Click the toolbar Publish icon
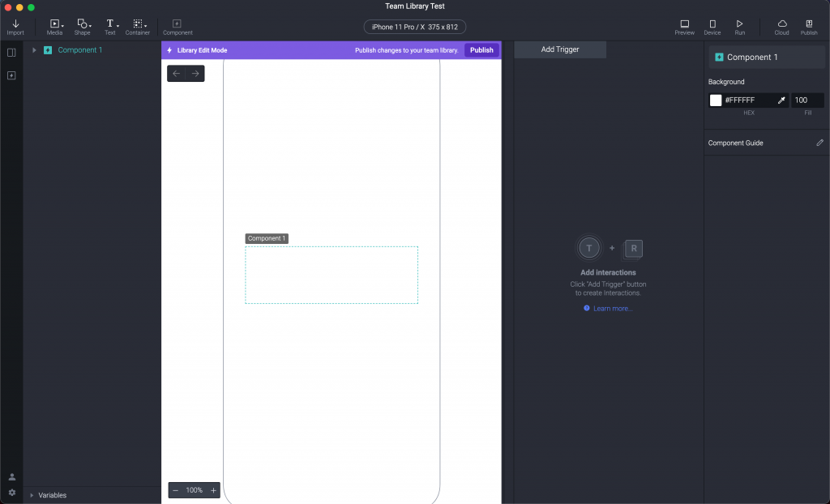The image size is (830, 504). [x=809, y=27]
